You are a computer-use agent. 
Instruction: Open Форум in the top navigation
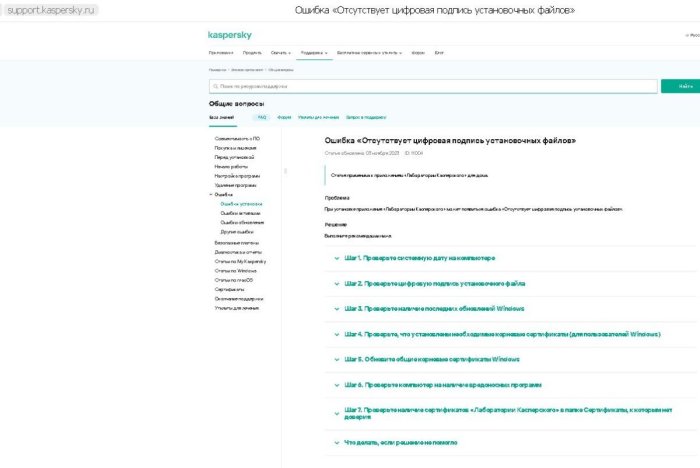[x=418, y=53]
